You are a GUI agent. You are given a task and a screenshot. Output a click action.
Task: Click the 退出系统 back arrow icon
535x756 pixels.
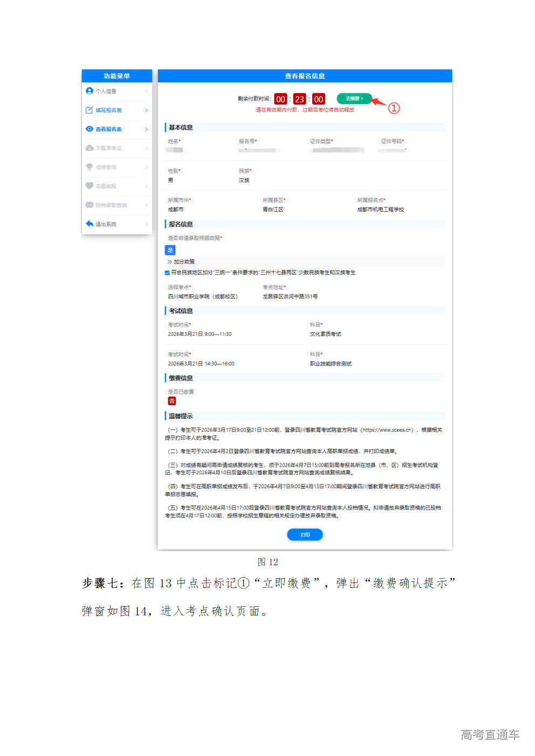(90, 224)
